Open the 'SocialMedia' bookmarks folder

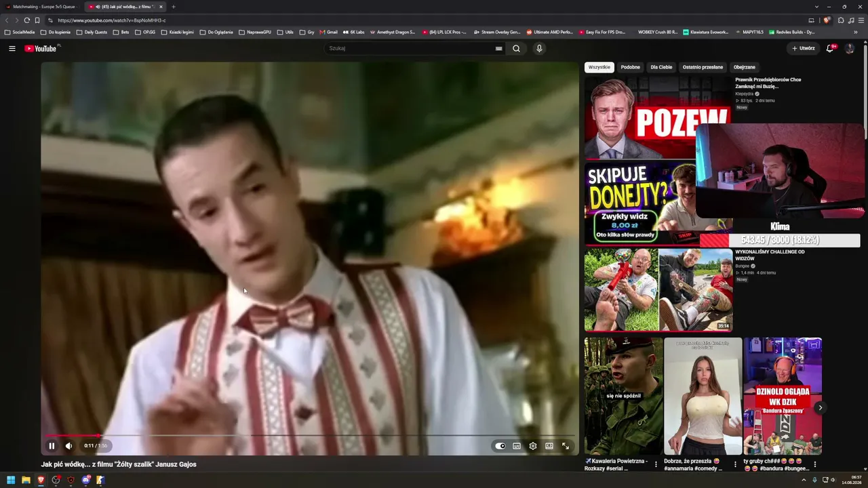click(20, 32)
